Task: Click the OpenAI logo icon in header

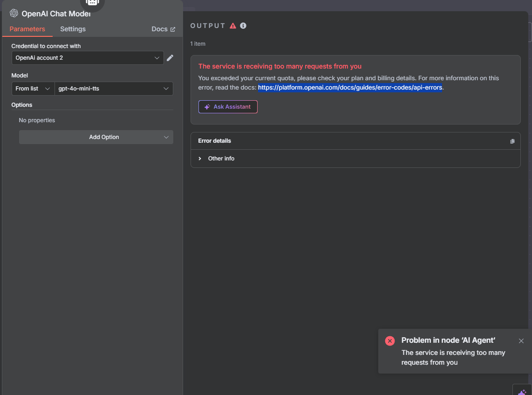Action: pos(14,13)
